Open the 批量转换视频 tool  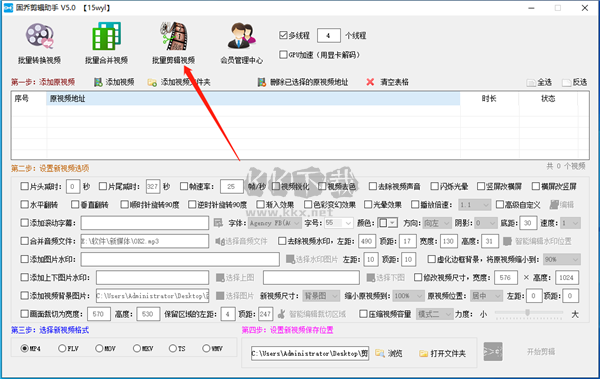tap(39, 43)
